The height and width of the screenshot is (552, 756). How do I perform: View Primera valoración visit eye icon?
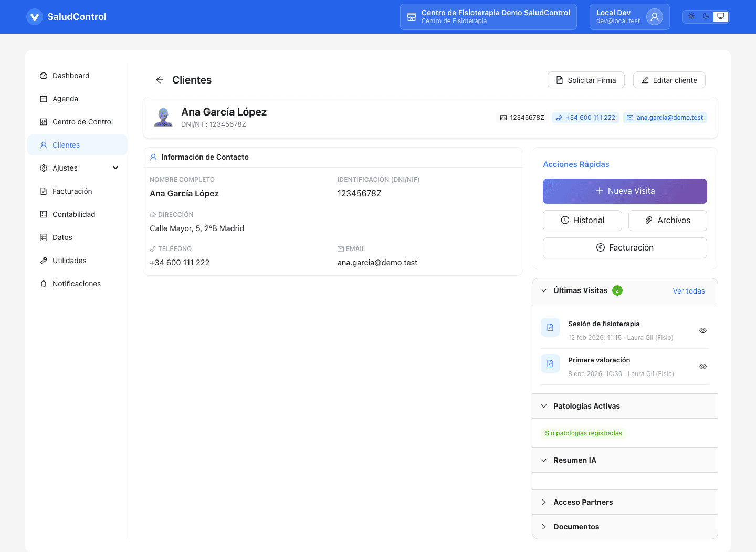(x=703, y=367)
